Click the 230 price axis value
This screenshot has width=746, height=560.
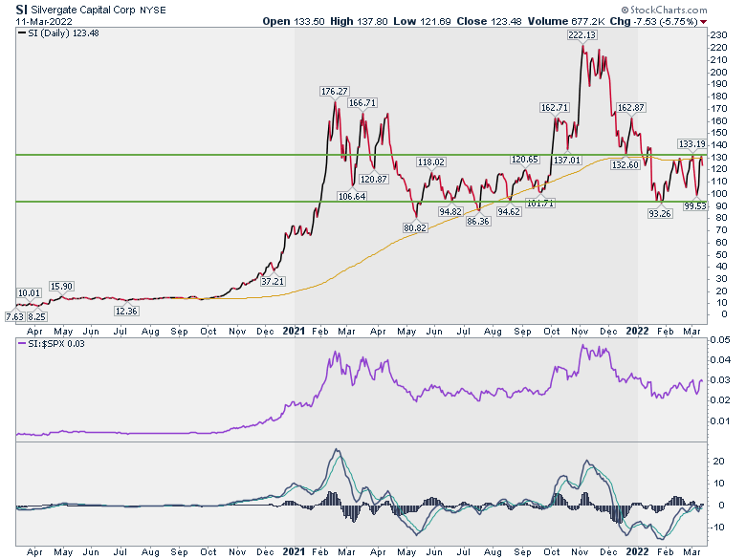718,35
